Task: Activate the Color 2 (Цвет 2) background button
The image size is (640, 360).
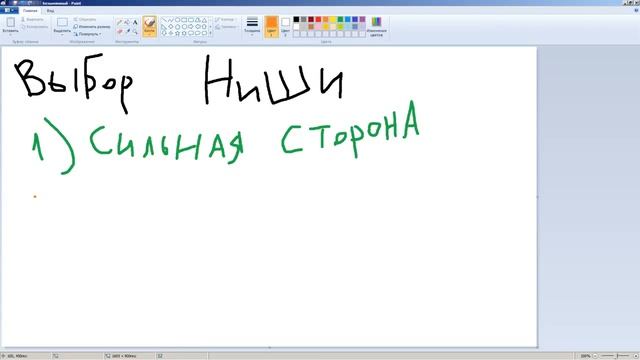Action: 285,27
